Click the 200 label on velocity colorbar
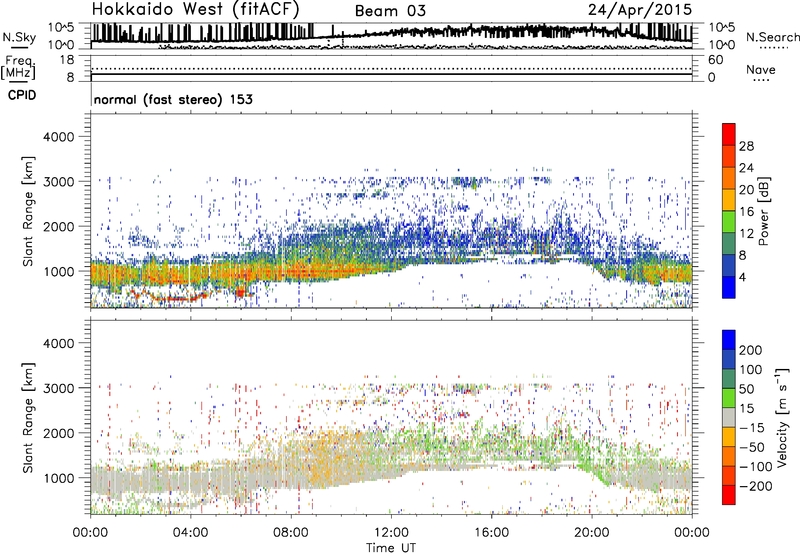Image resolution: width=800 pixels, height=554 pixels. click(x=751, y=350)
